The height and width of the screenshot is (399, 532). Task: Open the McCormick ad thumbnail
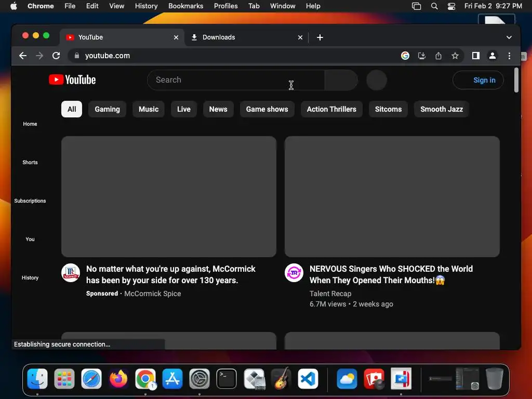169,197
